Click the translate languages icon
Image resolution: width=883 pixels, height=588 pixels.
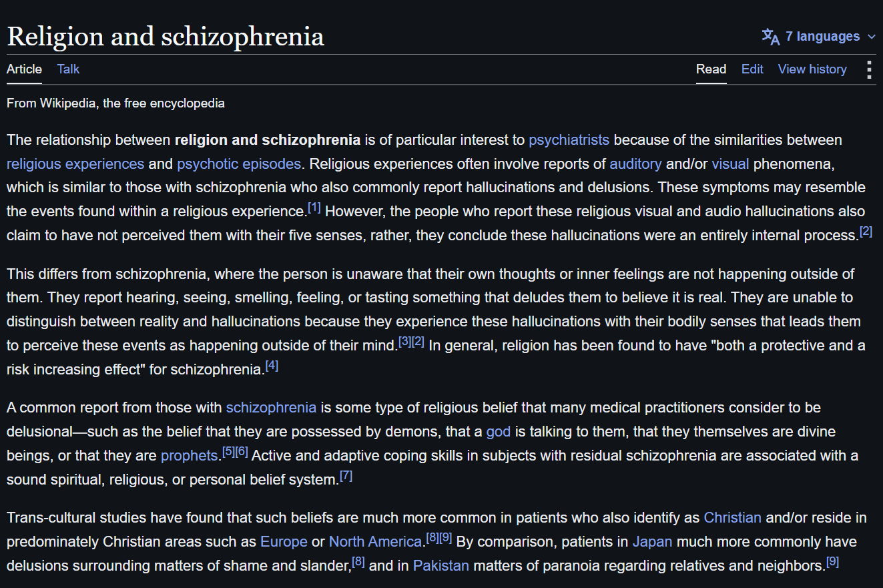pos(771,37)
